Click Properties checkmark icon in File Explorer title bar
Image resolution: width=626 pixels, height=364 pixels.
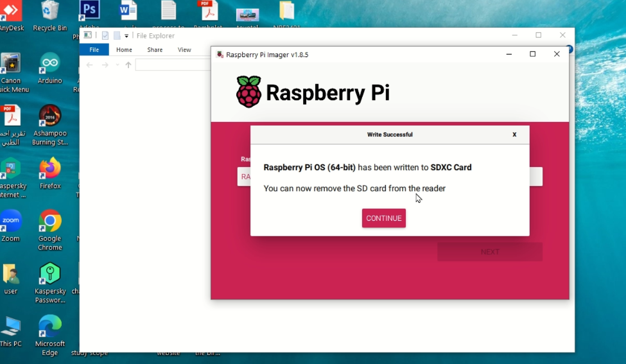pos(105,35)
